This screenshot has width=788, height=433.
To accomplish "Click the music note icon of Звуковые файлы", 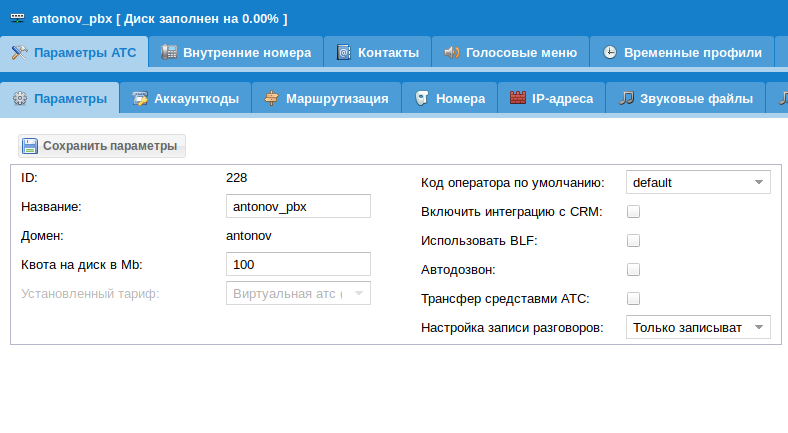I will point(626,98).
